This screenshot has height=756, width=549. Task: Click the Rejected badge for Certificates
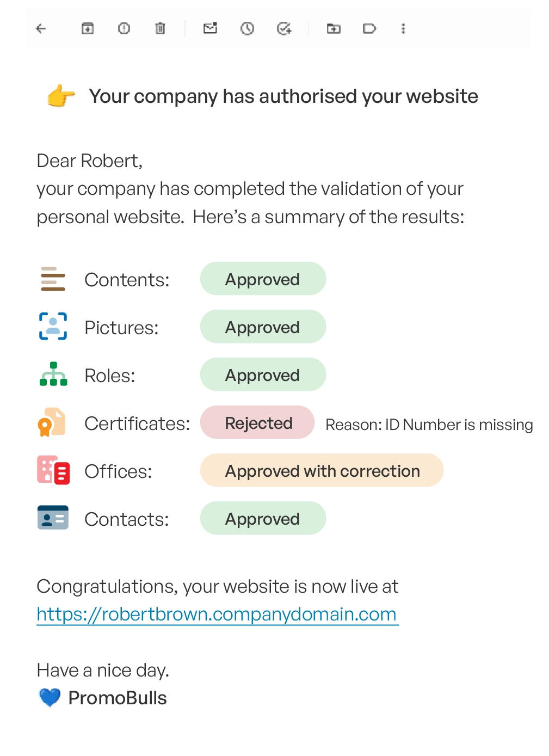tap(257, 422)
